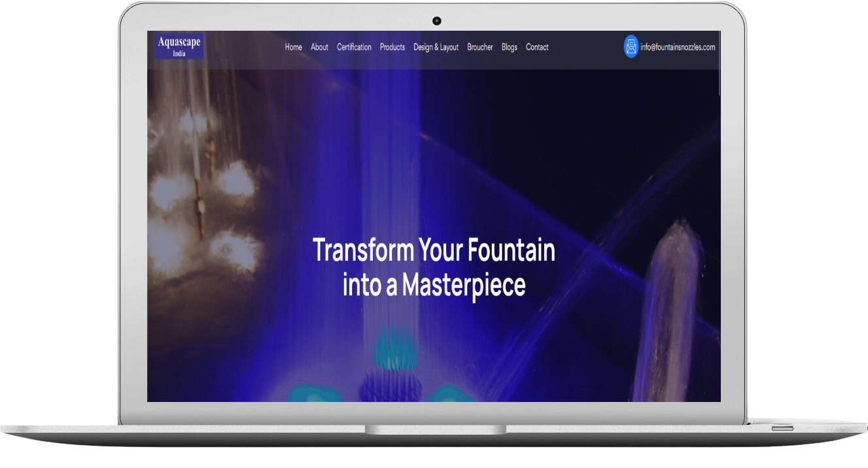The width and height of the screenshot is (868, 468).
Task: Click the page's vertical scrollbar thumb
Action: point(719,65)
